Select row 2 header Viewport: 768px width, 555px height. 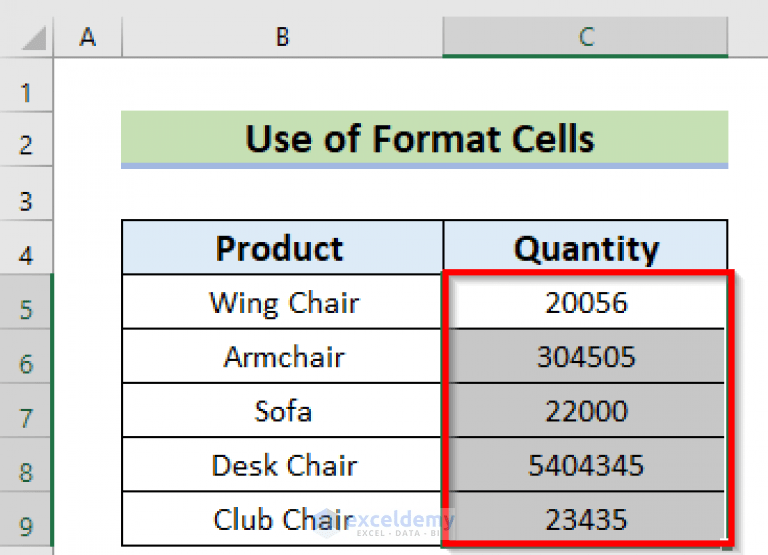(x=26, y=140)
